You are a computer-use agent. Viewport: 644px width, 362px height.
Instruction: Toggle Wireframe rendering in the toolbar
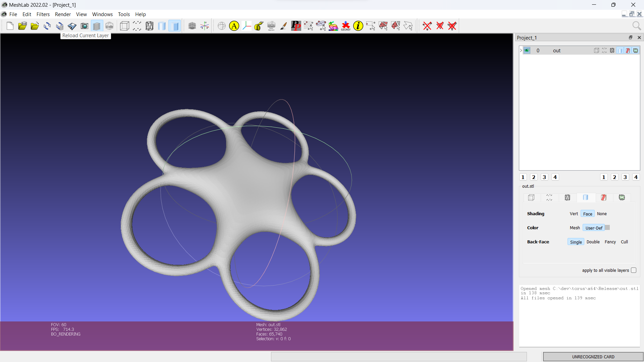click(x=149, y=26)
